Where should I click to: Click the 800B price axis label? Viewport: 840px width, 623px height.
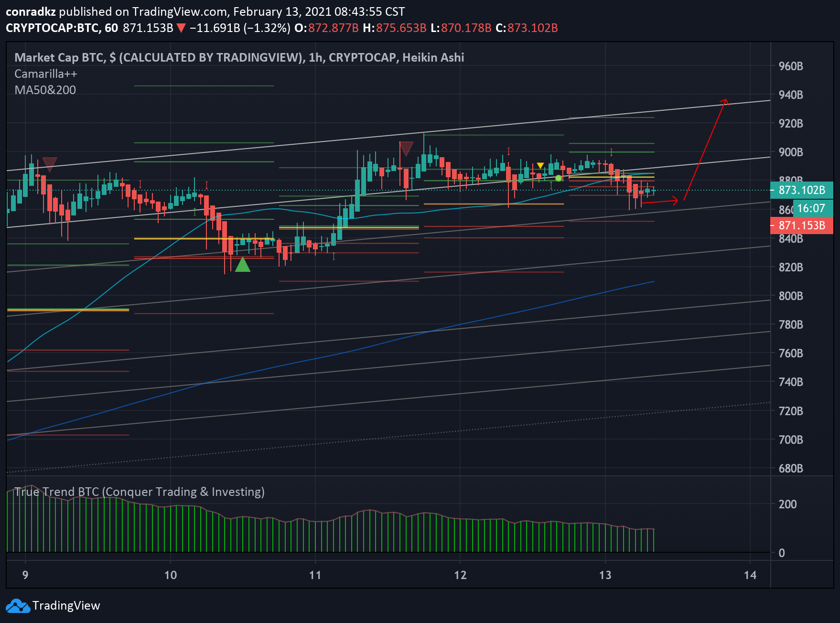tap(791, 296)
